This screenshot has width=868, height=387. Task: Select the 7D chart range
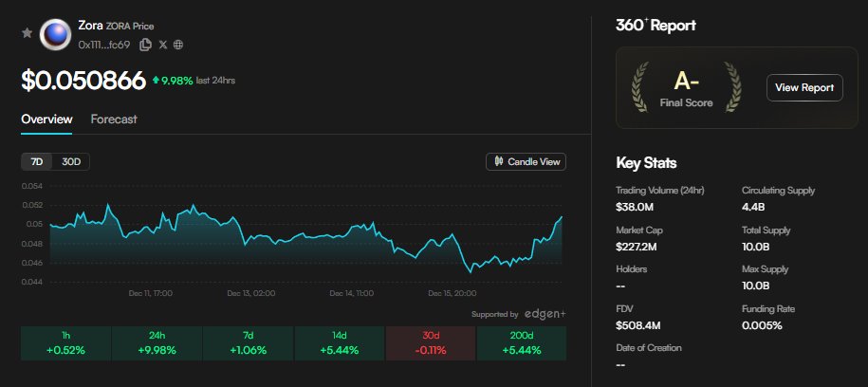(37, 161)
